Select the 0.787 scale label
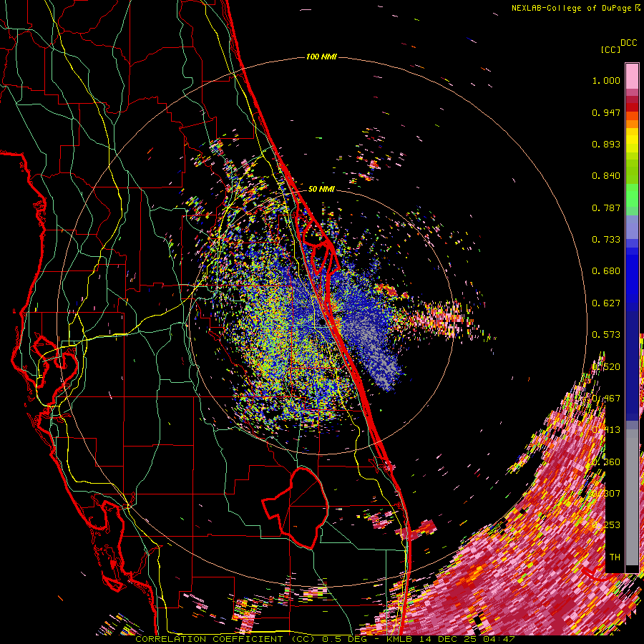This screenshot has width=644, height=644. coord(606,208)
